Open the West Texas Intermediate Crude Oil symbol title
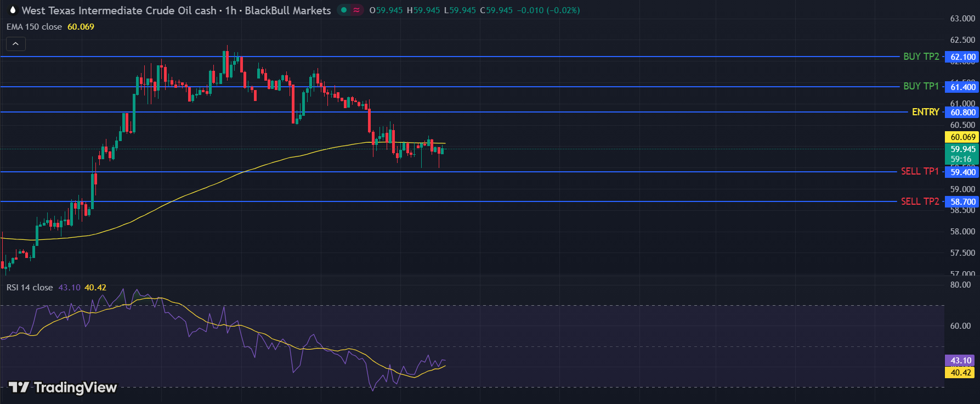 tap(118, 10)
